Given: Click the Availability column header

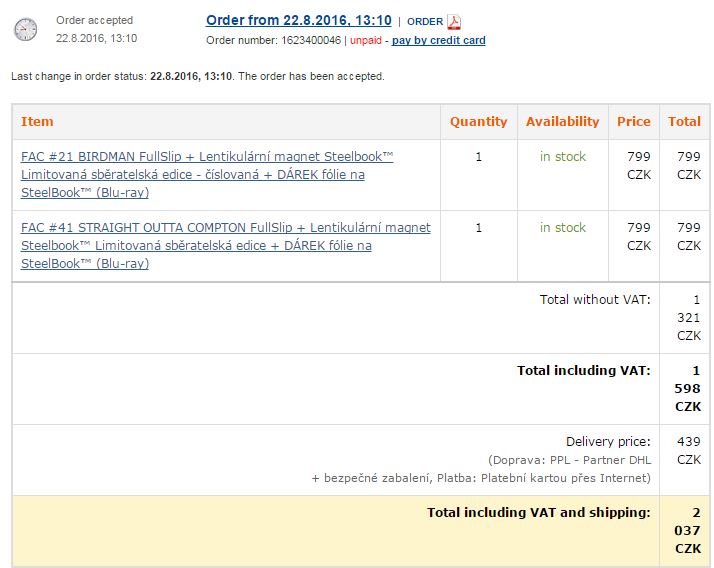Looking at the screenshot, I should (562, 121).
